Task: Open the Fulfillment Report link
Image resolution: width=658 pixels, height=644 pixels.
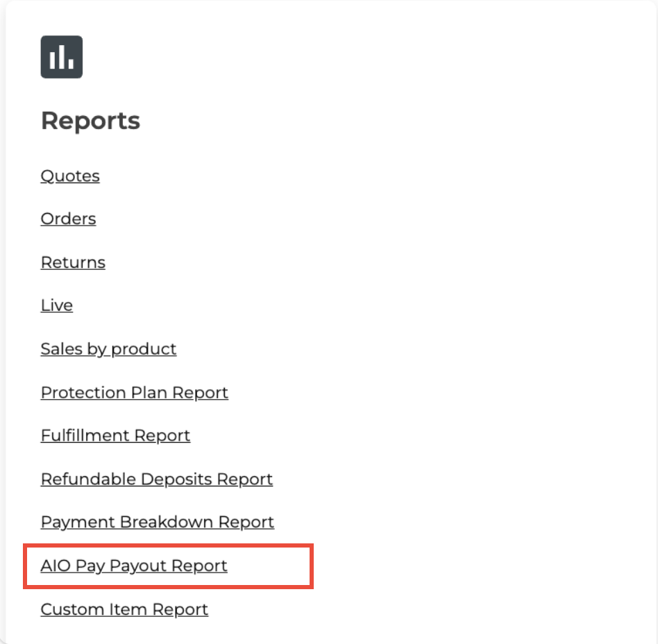Action: [115, 436]
